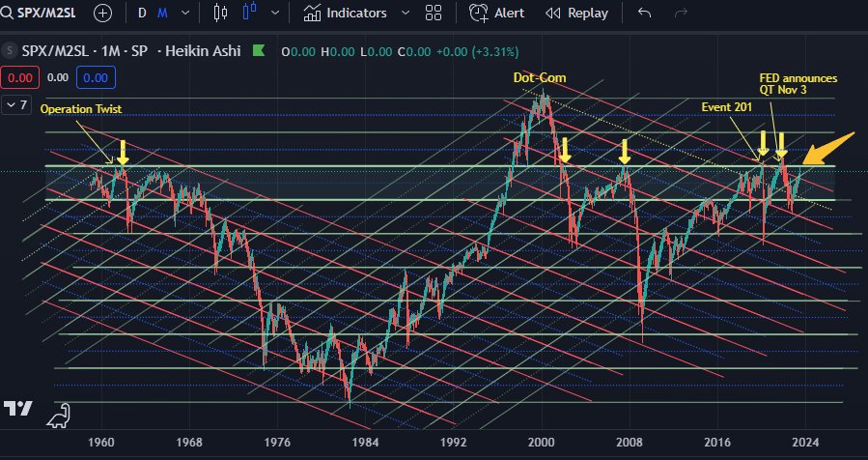Click the O0.00 open value in the legend

pos(299,51)
